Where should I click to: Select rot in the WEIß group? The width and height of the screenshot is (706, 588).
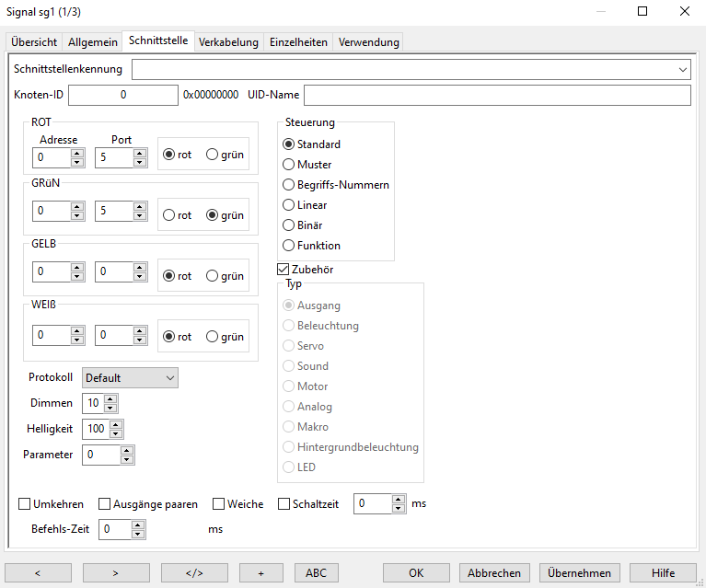[x=177, y=337]
